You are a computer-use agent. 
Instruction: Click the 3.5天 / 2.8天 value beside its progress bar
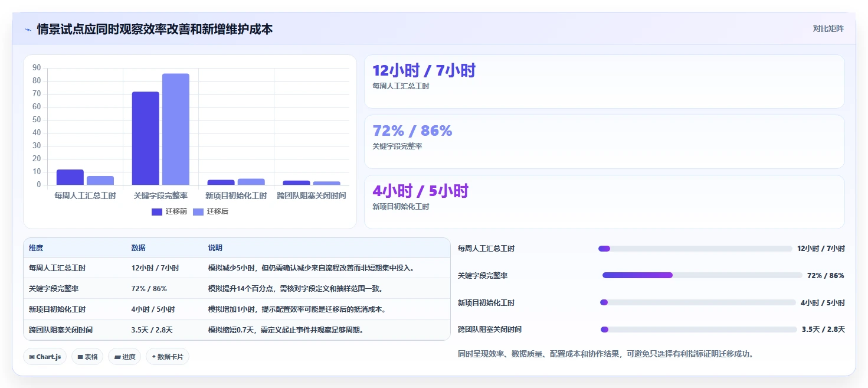point(823,330)
